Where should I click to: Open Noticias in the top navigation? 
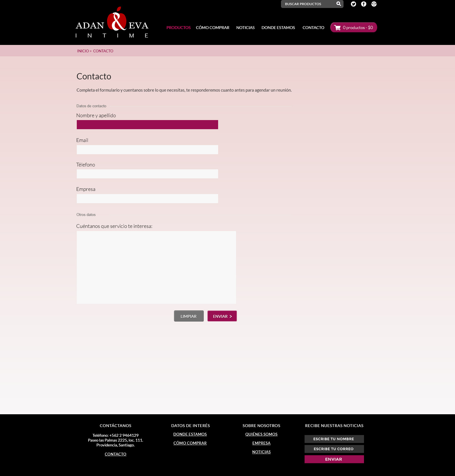245,28
